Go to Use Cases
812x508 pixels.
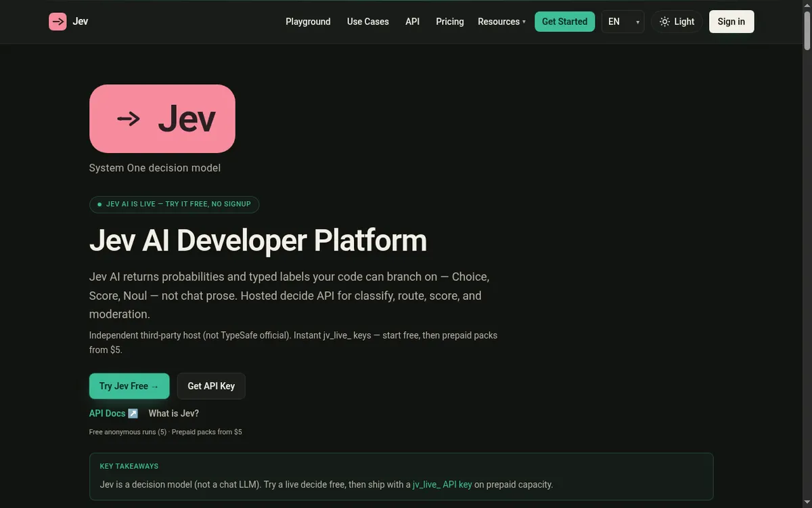(x=368, y=22)
